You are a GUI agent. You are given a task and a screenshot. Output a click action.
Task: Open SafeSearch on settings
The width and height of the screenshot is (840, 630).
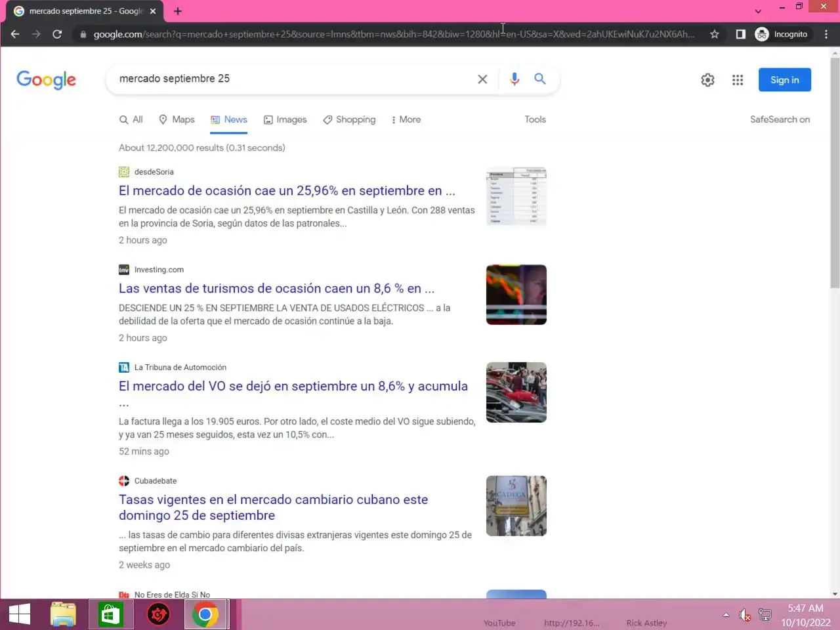click(780, 119)
